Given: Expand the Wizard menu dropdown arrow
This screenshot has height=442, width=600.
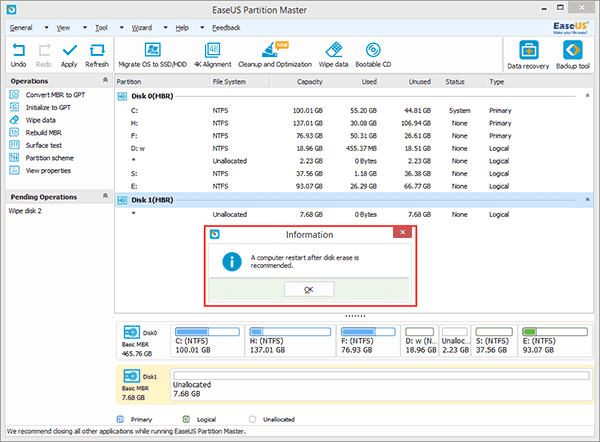Looking at the screenshot, I should pyautogui.click(x=165, y=28).
